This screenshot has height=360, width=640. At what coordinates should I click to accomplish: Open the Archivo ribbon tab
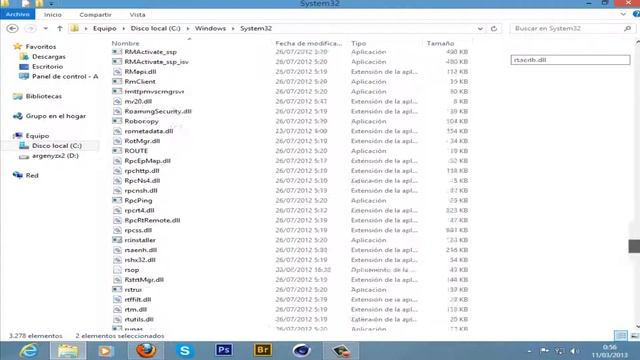(18, 14)
